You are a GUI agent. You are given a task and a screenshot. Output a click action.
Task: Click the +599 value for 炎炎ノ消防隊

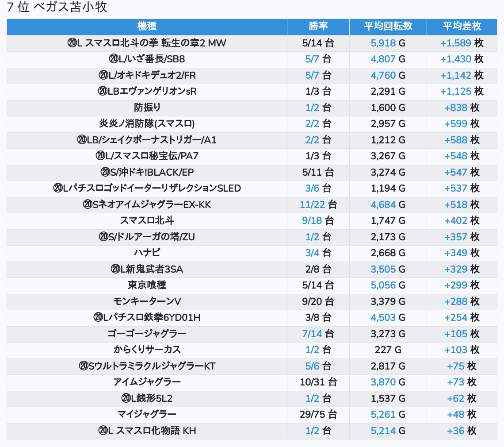point(456,124)
